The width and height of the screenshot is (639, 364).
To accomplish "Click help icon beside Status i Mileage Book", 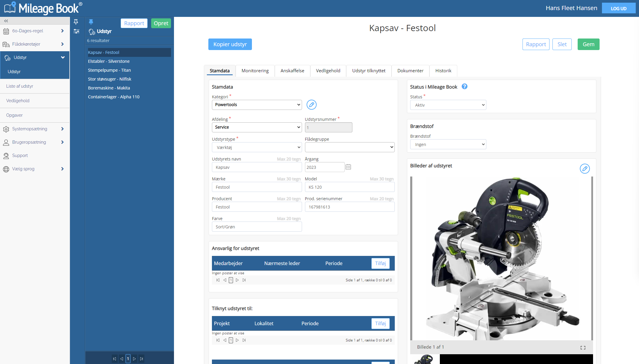I will (x=464, y=86).
